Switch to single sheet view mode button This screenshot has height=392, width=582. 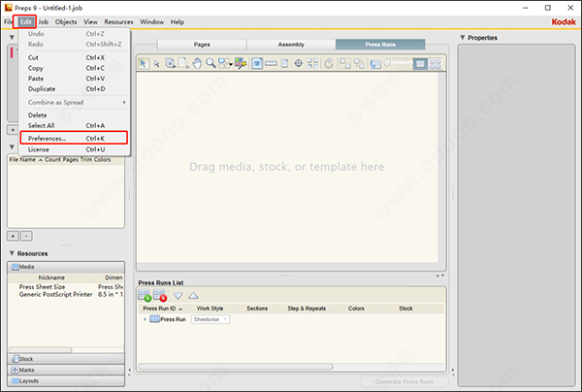pos(420,64)
